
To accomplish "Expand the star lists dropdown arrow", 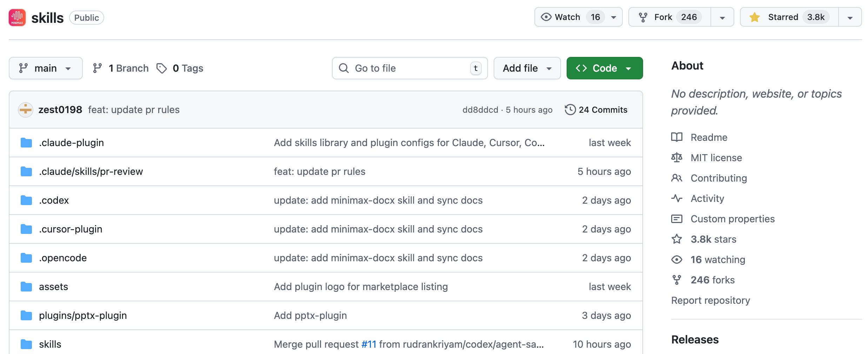I will [850, 18].
